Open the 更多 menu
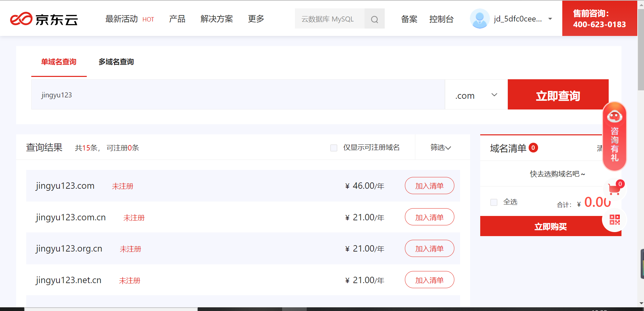Image resolution: width=644 pixels, height=311 pixels. 256,19
